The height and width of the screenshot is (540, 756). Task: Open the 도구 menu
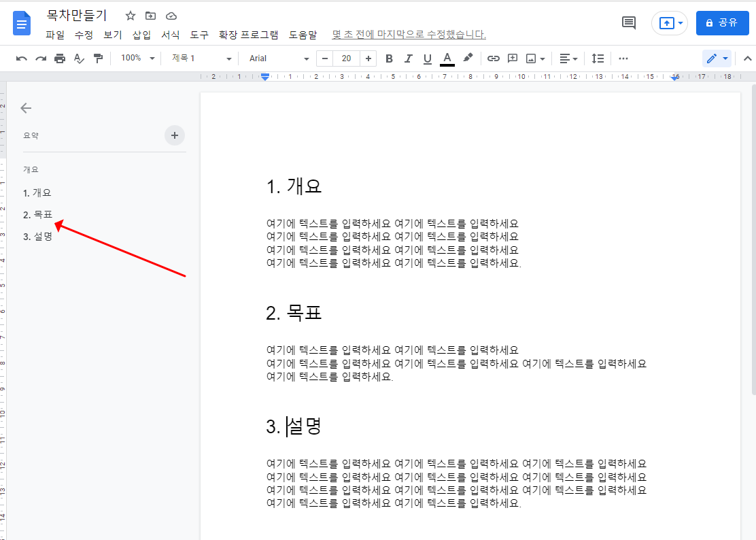pos(199,35)
